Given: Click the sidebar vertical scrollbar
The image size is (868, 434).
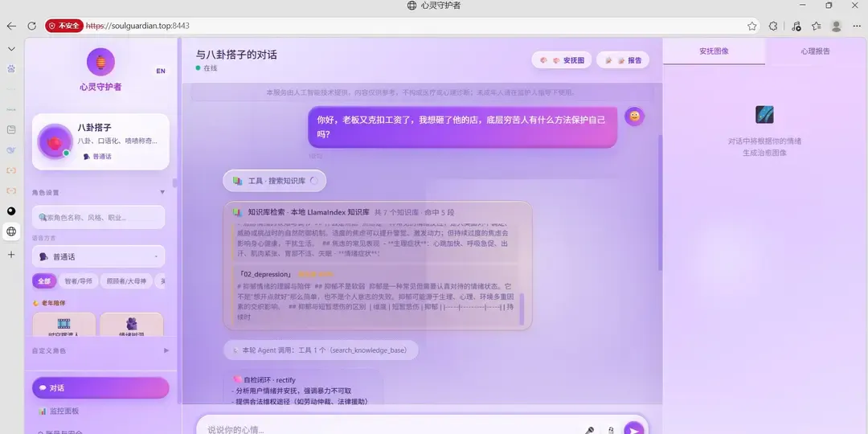Looking at the screenshot, I should coord(175,182).
